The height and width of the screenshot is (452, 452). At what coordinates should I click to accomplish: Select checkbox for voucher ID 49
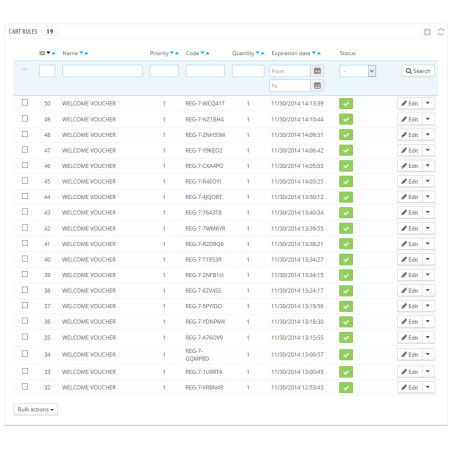[25, 119]
